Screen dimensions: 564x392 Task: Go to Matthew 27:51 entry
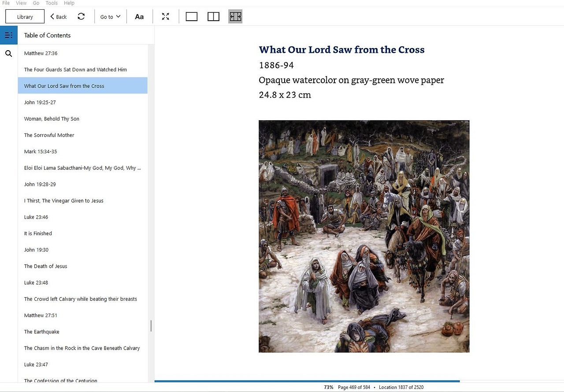tap(83, 315)
